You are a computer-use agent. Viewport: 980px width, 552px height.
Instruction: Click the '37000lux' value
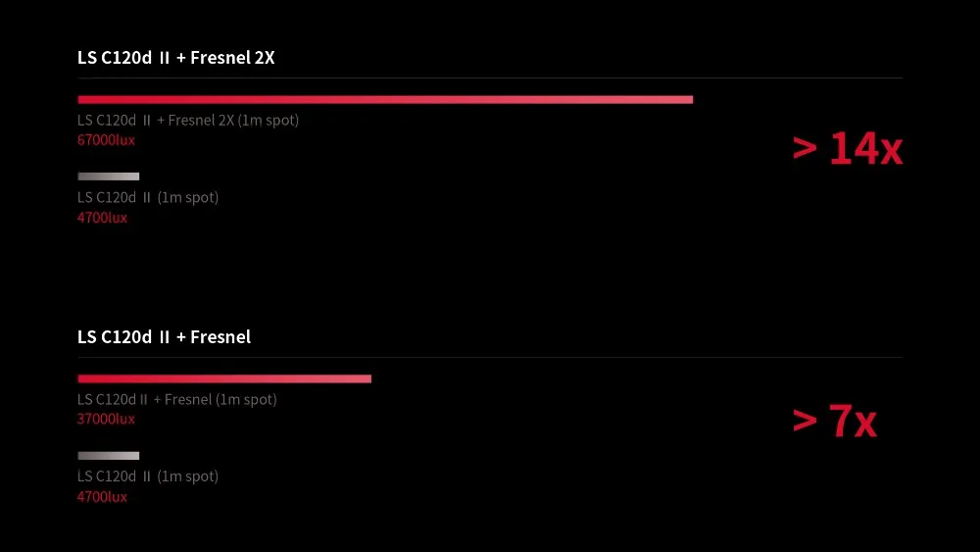coord(106,419)
